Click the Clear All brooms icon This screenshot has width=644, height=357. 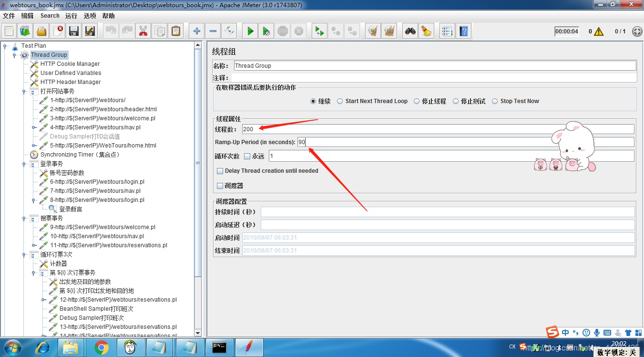pos(389,31)
